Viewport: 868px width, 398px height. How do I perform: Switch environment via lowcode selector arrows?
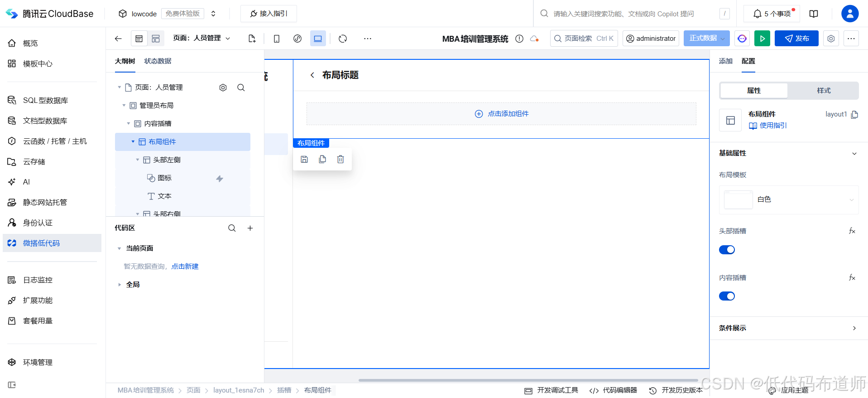pos(213,14)
